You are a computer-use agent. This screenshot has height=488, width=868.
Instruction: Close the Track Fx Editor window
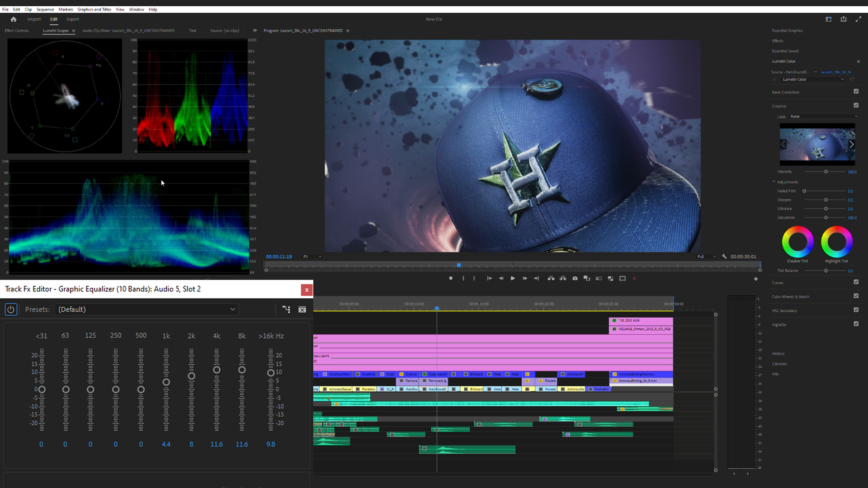[x=307, y=290]
